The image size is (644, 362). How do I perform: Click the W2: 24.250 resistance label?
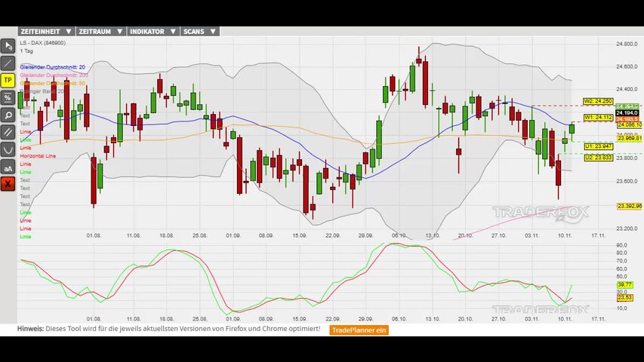pyautogui.click(x=598, y=101)
